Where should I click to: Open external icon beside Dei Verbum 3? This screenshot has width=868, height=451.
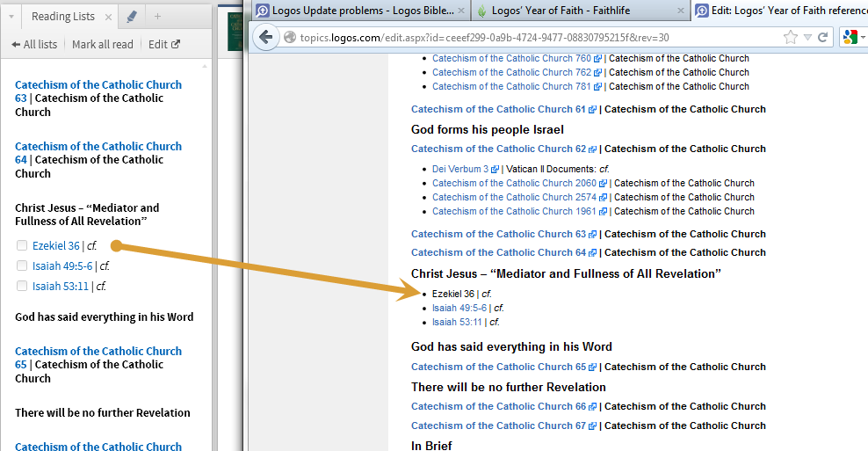[x=495, y=170]
